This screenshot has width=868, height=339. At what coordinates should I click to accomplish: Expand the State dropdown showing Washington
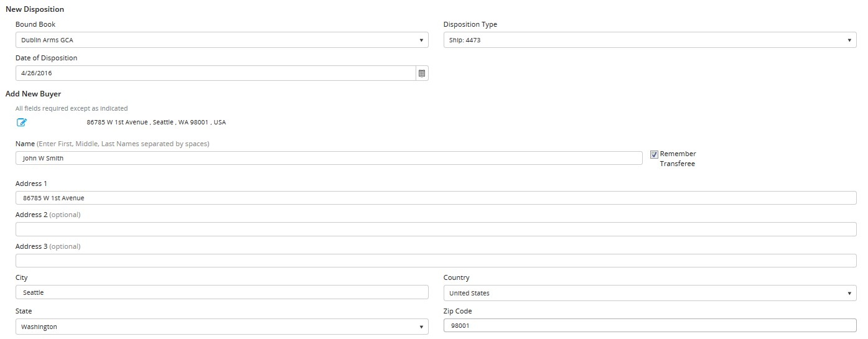222,327
